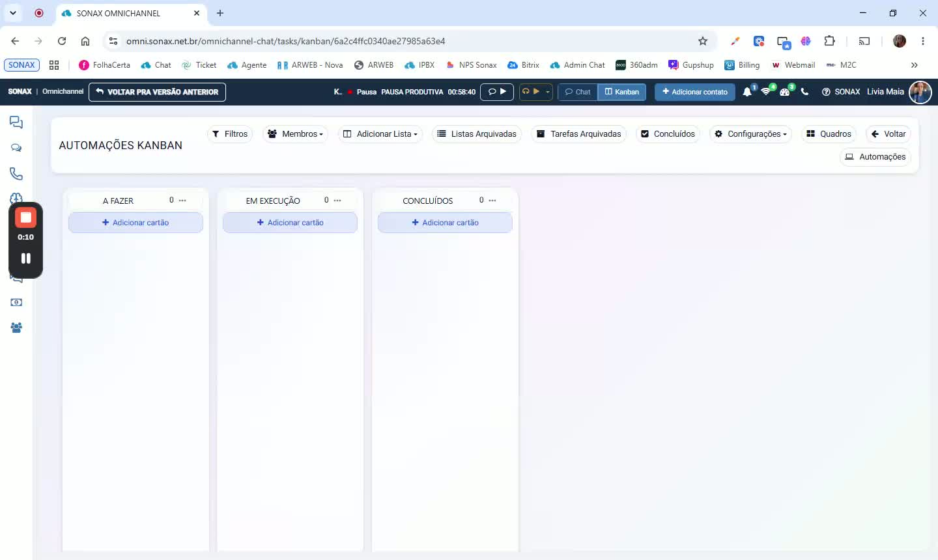Switch to the Chat view tab
This screenshot has width=938, height=560.
(578, 92)
